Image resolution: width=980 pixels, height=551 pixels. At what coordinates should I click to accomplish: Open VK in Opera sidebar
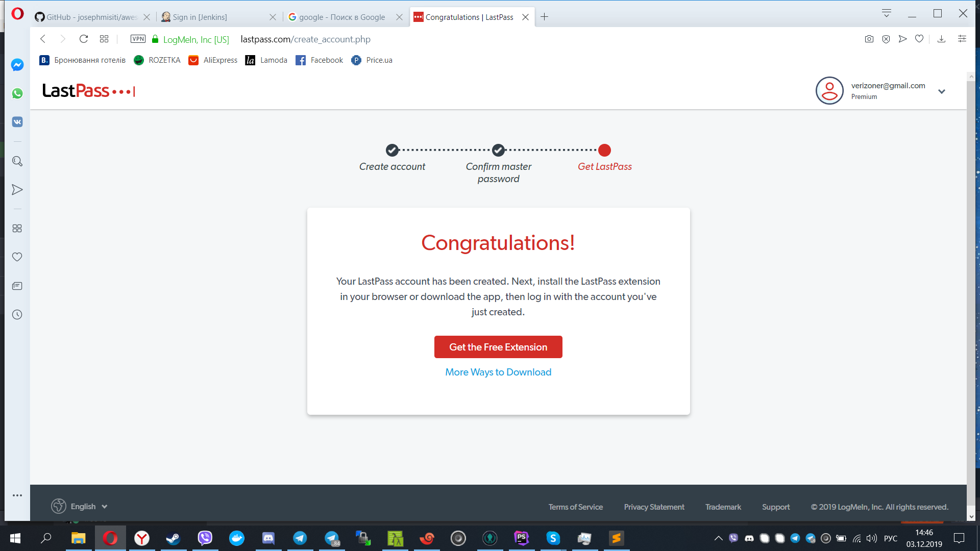pyautogui.click(x=17, y=122)
